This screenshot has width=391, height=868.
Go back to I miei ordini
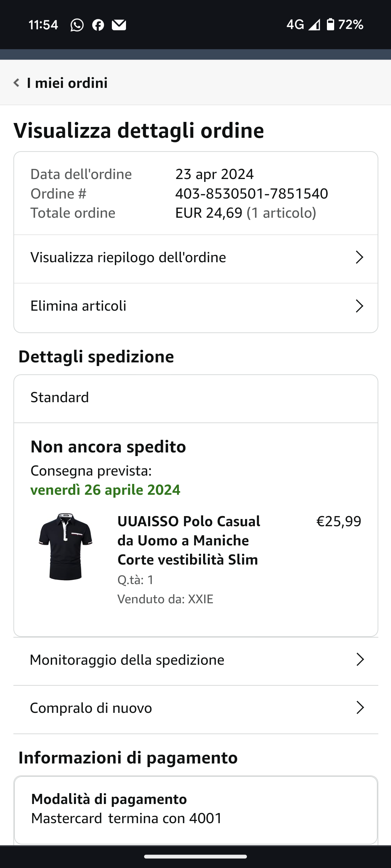tap(67, 83)
